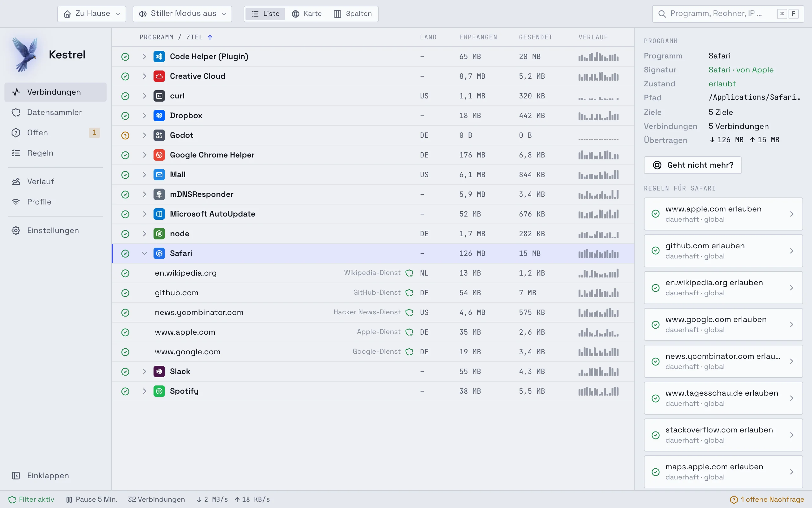Click the Spotify app icon
Viewport: 812px width, 508px height.
pyautogui.click(x=159, y=391)
